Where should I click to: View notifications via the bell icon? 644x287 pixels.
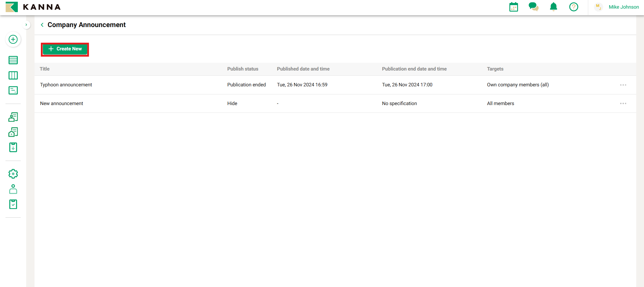pos(553,7)
